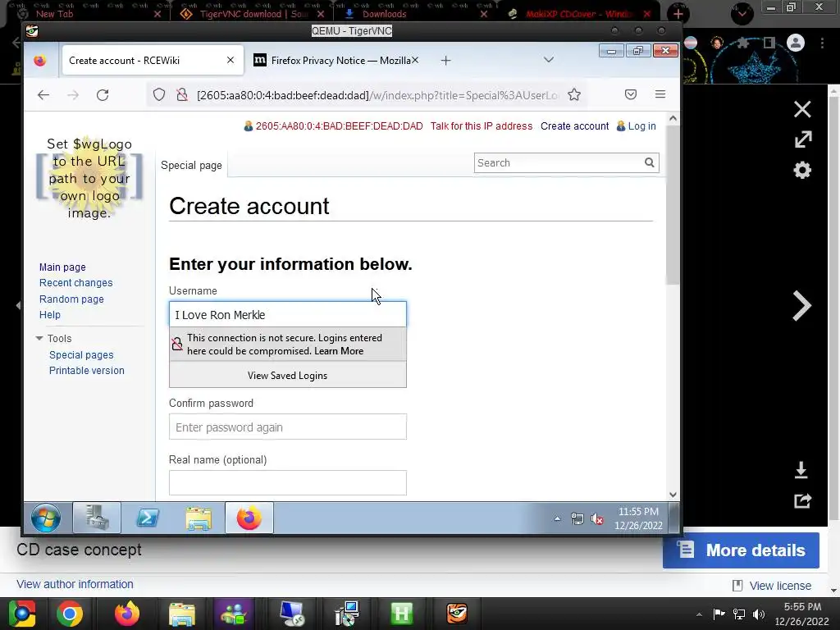Click the More details button
This screenshot has width=840, height=630.
[741, 550]
